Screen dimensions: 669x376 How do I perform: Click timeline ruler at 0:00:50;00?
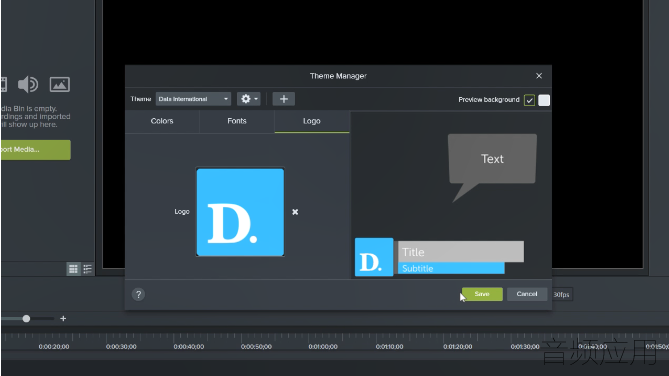pyautogui.click(x=256, y=347)
